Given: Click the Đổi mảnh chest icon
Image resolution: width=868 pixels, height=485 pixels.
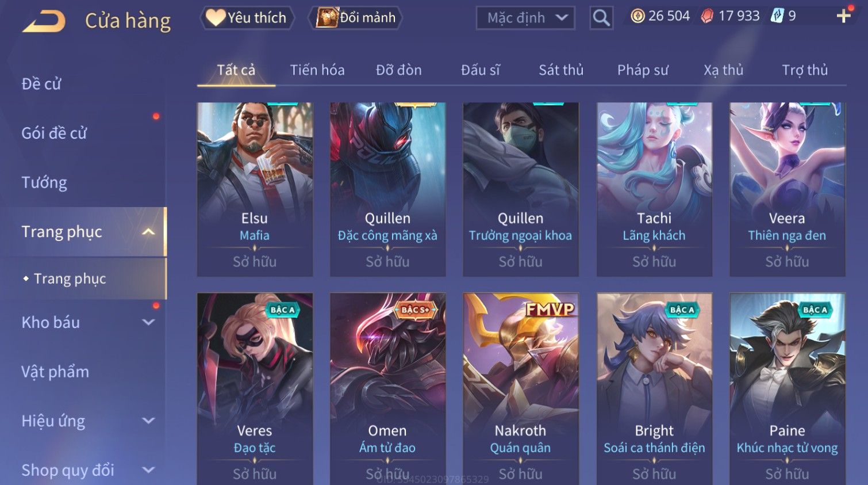Looking at the screenshot, I should pos(327,17).
